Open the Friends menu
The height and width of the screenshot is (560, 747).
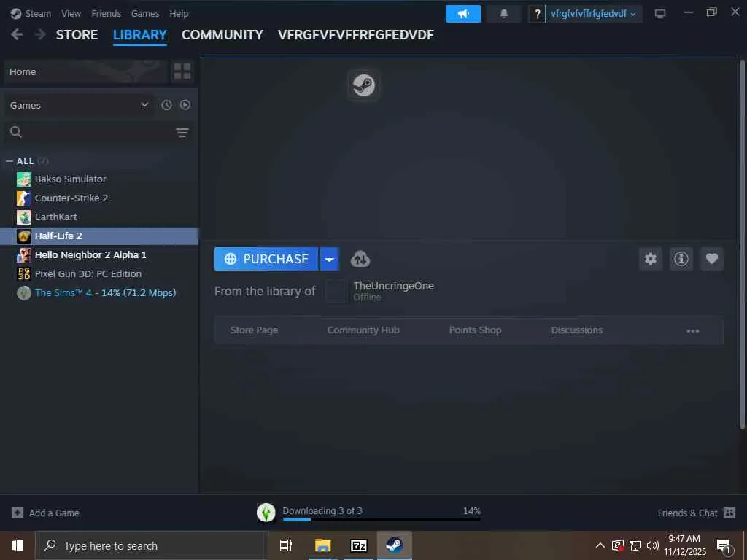[106, 13]
